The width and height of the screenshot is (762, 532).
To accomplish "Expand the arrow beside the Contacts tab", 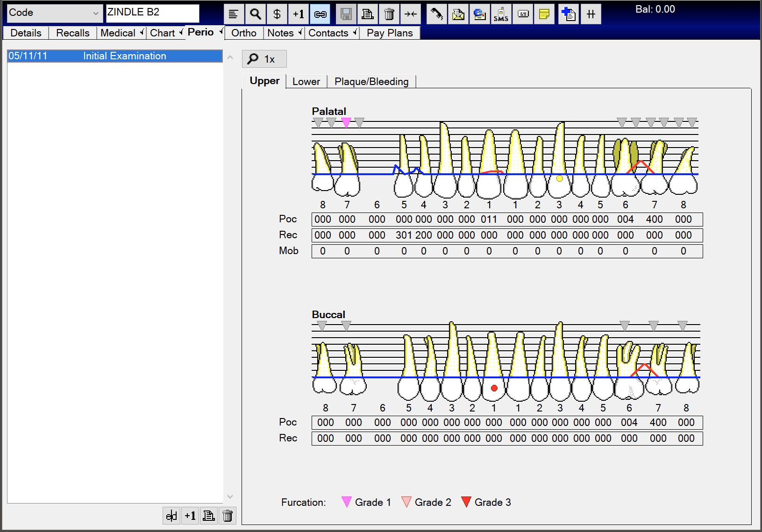I will tap(355, 32).
